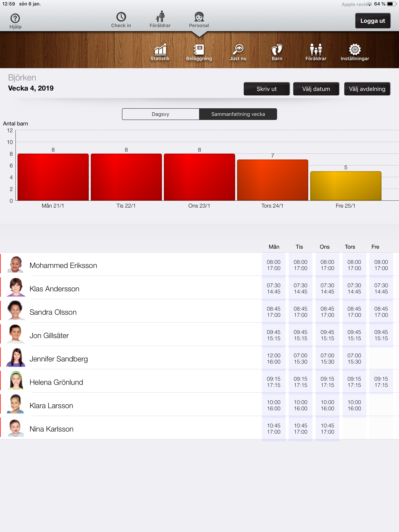Click Klas Andersson's Wednesday 07:30–14:45 cell
The width and height of the screenshot is (399, 532).
tap(327, 288)
